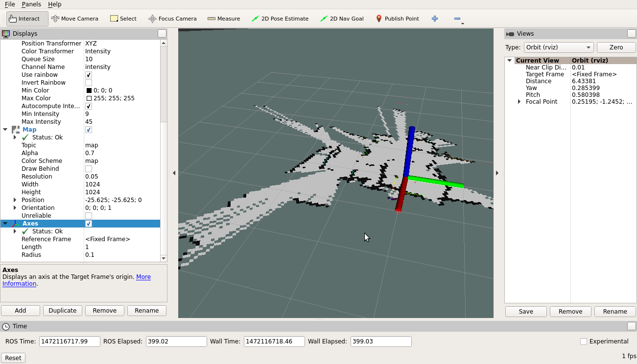Click the Reset button
The height and width of the screenshot is (364, 637).
pyautogui.click(x=13, y=358)
